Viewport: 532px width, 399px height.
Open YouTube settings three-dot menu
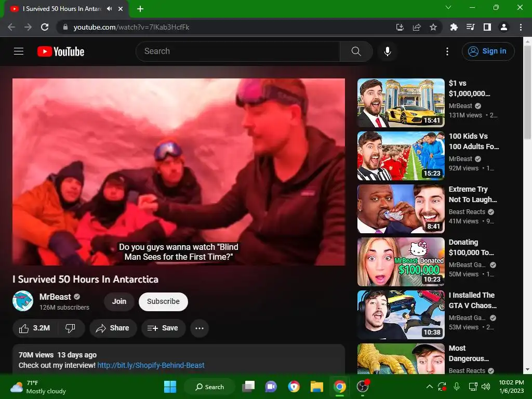tap(447, 51)
